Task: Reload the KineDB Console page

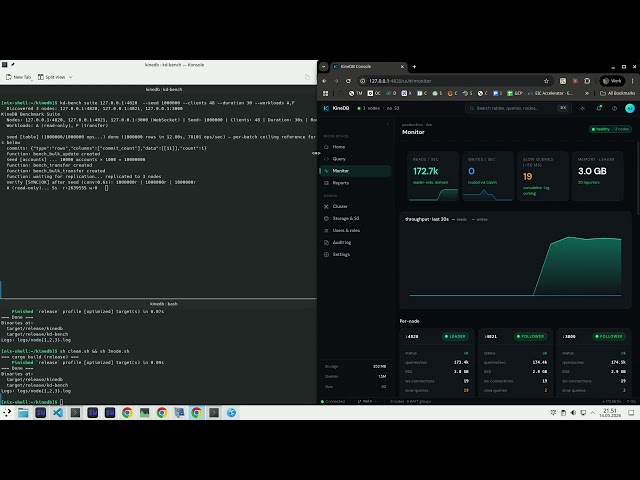Action: coord(348,81)
